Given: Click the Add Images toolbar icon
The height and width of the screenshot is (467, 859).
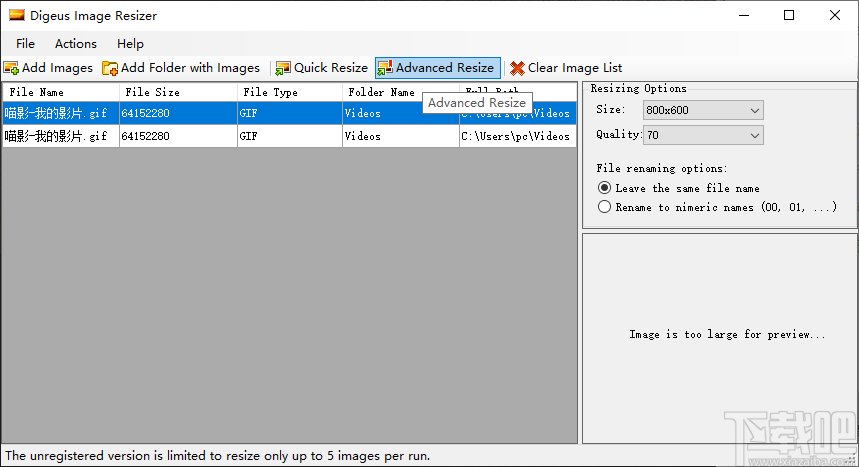Looking at the screenshot, I should (11, 68).
